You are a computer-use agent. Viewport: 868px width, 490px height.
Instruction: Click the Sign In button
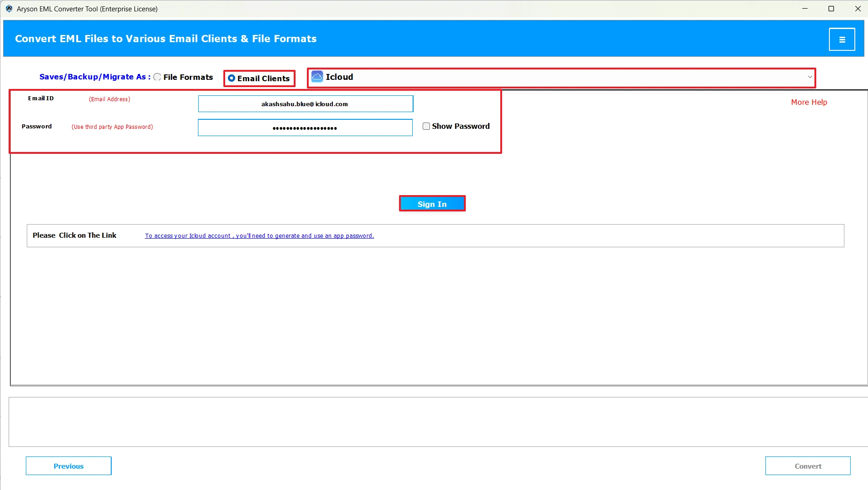pyautogui.click(x=432, y=204)
